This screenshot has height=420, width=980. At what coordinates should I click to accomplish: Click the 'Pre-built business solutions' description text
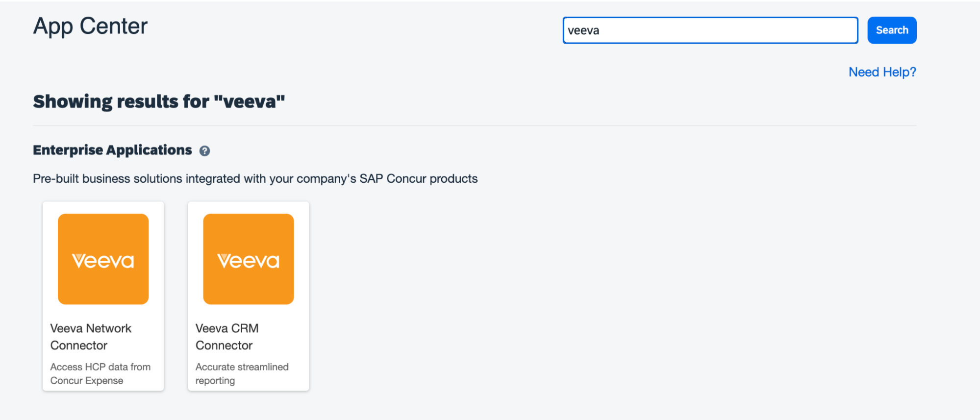(255, 178)
